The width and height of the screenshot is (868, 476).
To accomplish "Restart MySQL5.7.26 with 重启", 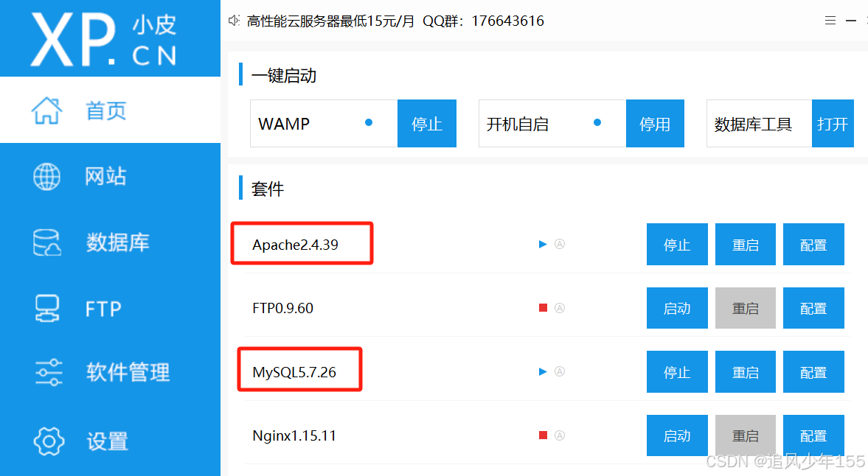I will pyautogui.click(x=745, y=371).
